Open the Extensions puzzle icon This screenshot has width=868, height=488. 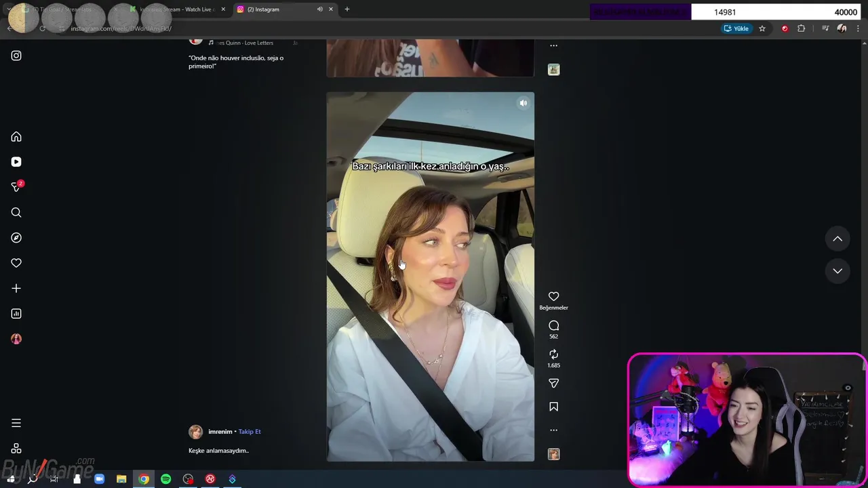pyautogui.click(x=802, y=28)
